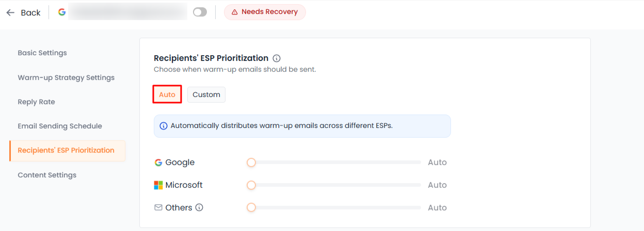Click info icon beside Recipients' ESP Prioritization heading

coord(277,58)
